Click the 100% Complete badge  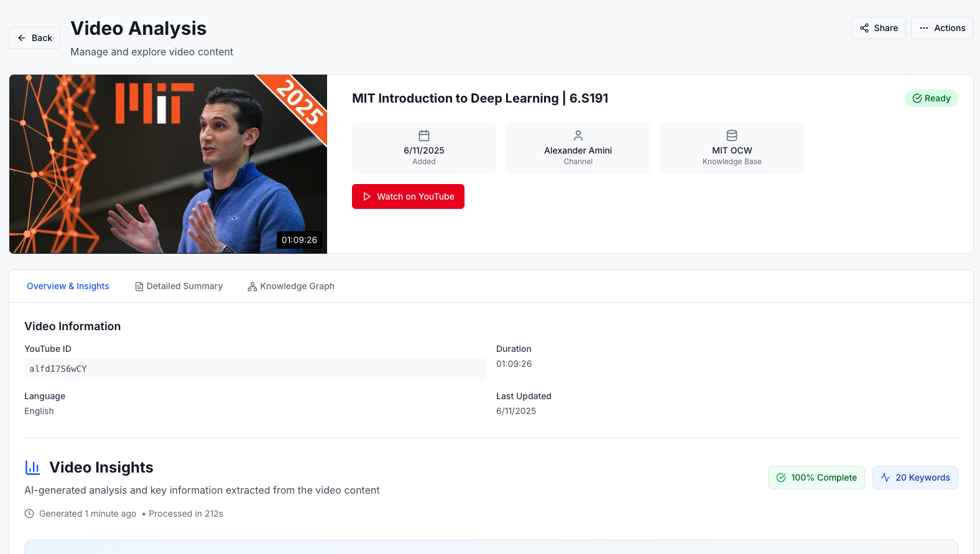(x=816, y=478)
